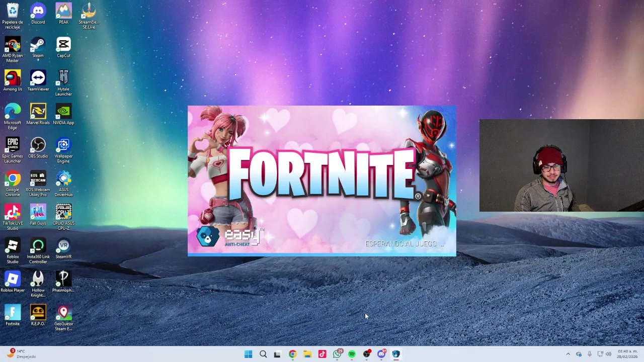
Task: Open OBS Studio from the taskbar
Action: [x=367, y=354]
